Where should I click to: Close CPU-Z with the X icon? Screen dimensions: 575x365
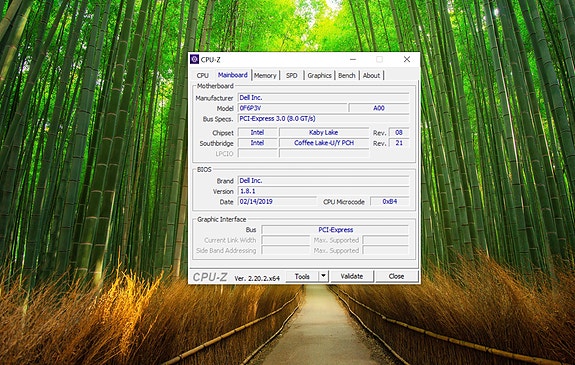point(407,59)
